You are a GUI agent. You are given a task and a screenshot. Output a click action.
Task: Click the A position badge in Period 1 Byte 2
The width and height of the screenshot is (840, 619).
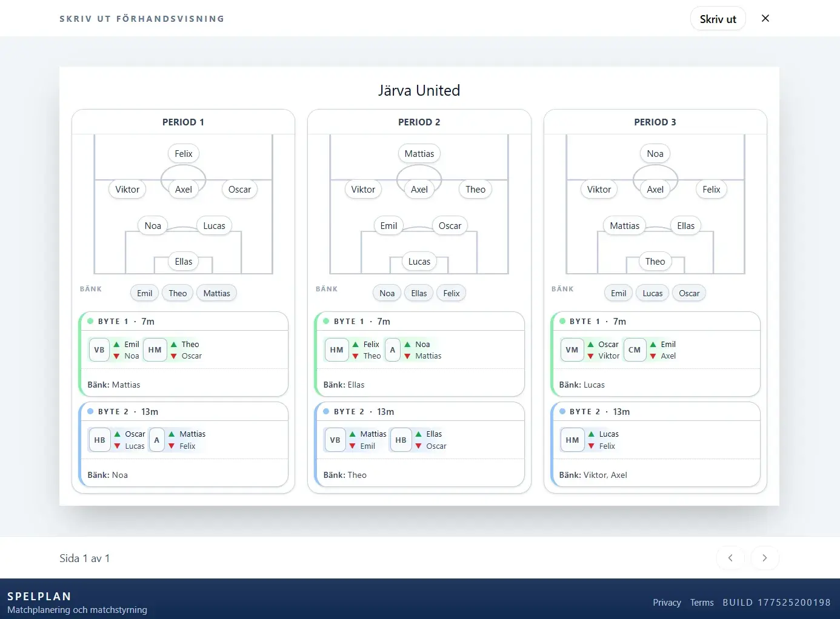tap(157, 440)
